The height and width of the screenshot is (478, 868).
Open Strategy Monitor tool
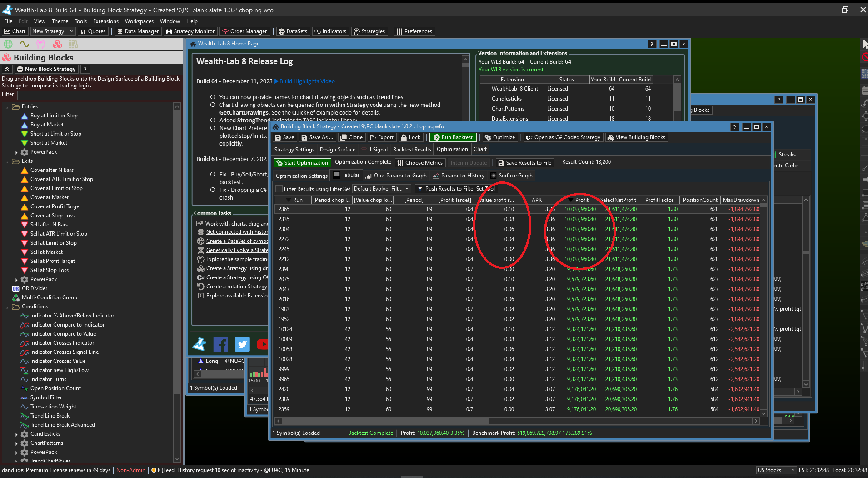[190, 31]
